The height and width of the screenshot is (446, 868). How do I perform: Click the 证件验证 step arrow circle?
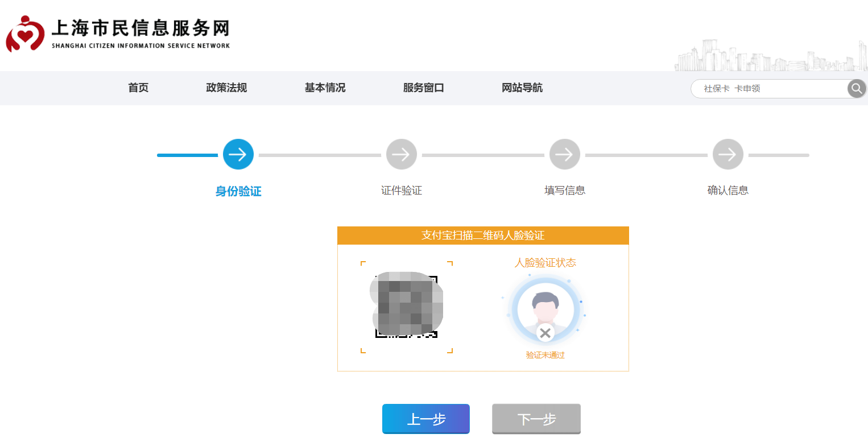tap(402, 154)
